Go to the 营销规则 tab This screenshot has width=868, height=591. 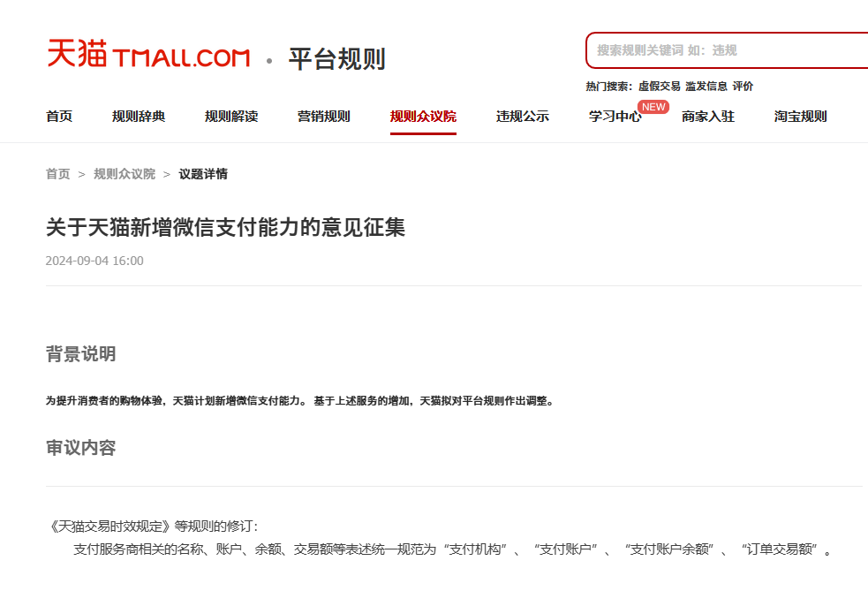click(324, 117)
